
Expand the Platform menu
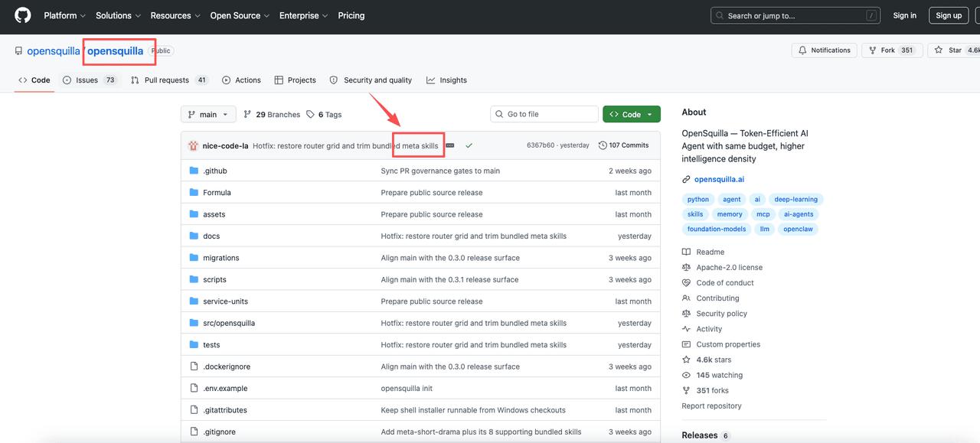(x=64, y=15)
